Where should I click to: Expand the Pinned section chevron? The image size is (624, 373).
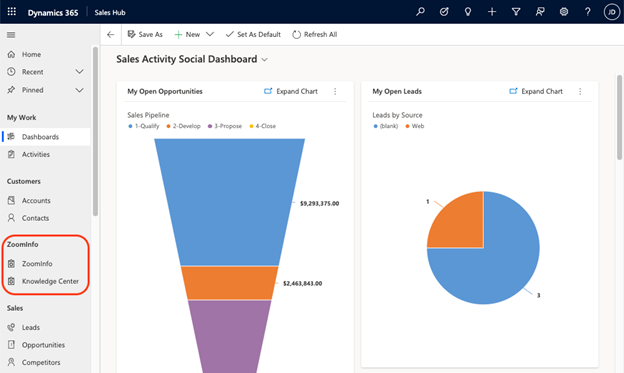tap(79, 90)
